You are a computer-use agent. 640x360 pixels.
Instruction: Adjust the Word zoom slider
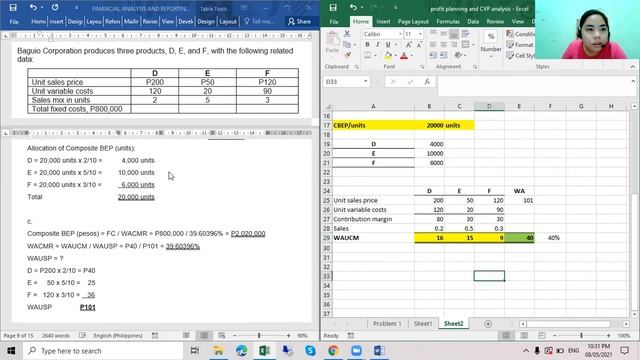pos(259,336)
